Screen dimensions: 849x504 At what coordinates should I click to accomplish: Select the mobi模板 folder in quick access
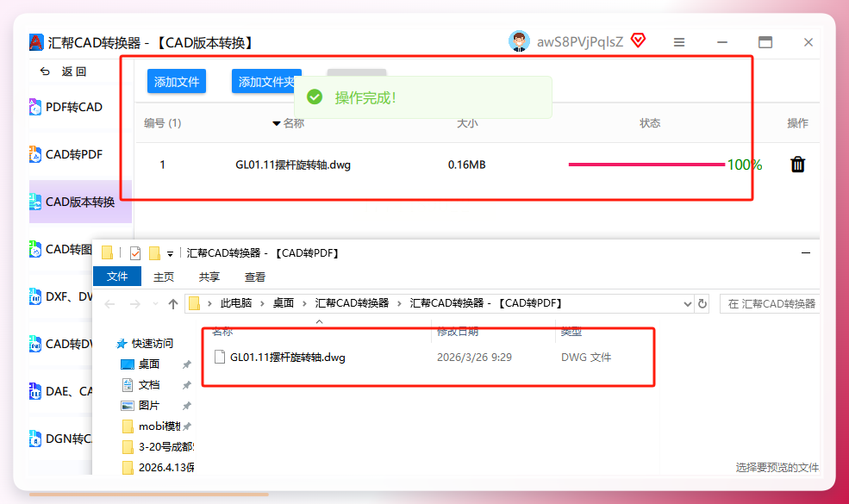click(x=159, y=426)
